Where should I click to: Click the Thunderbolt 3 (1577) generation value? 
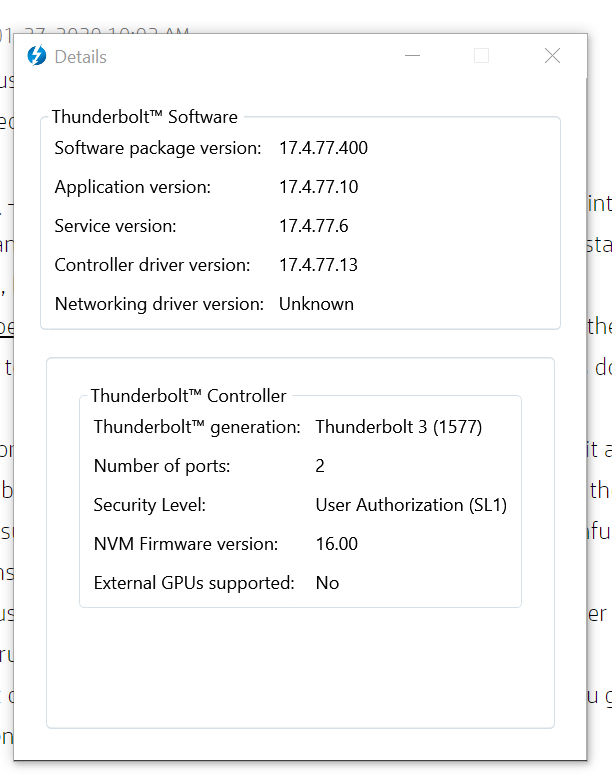click(398, 427)
